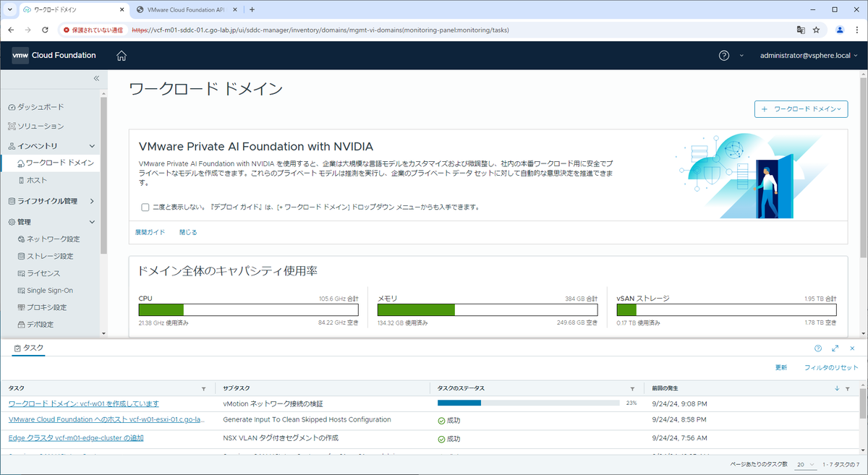Click the translate page icon

click(x=801, y=30)
